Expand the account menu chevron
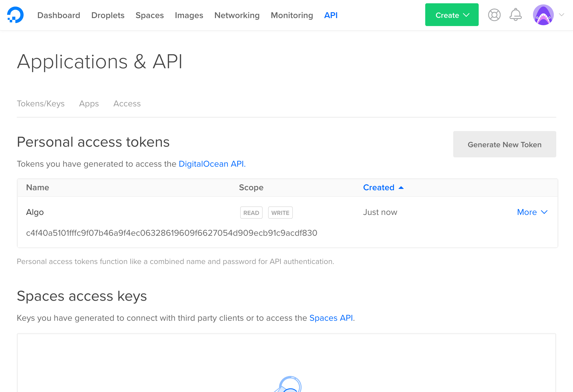The width and height of the screenshot is (573, 392). (x=561, y=15)
